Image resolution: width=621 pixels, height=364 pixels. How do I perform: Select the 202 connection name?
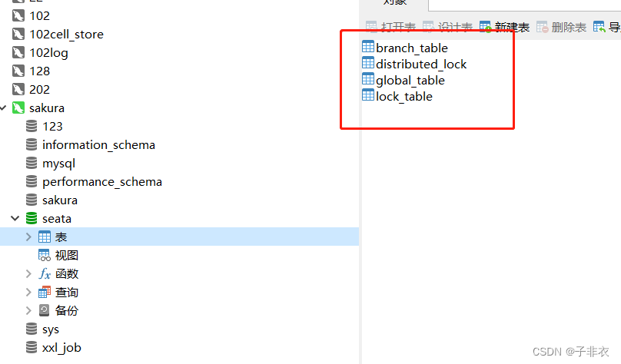click(40, 89)
